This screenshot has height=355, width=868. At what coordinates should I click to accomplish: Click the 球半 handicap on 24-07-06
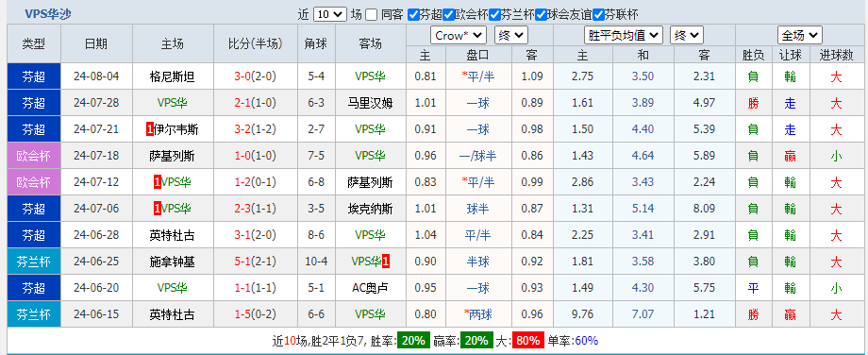click(478, 209)
